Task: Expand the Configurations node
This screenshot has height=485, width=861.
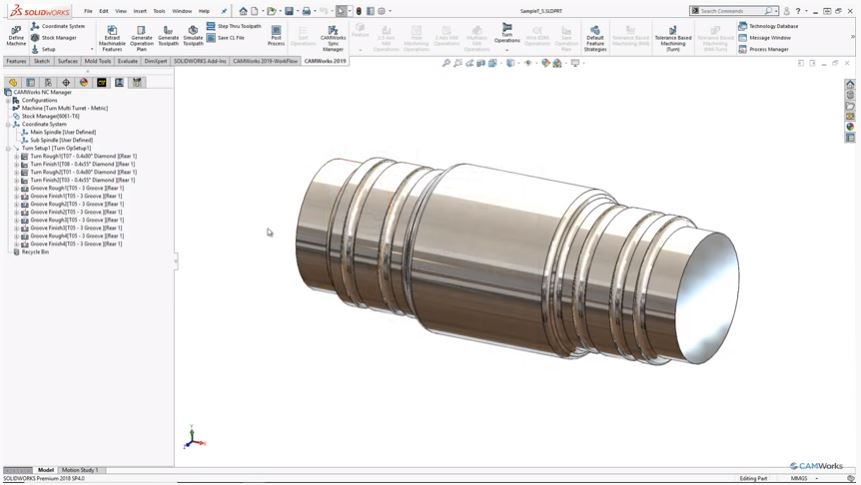Action: click(8, 101)
